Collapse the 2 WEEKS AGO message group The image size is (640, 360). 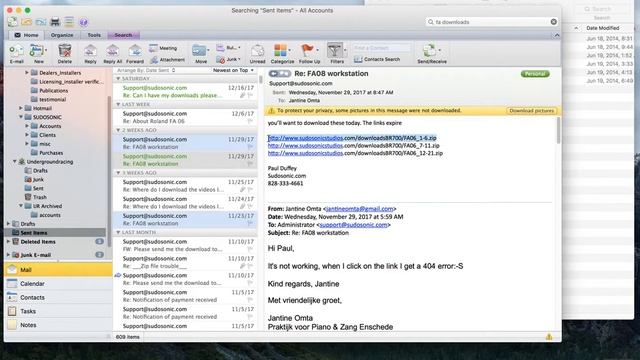[118, 130]
